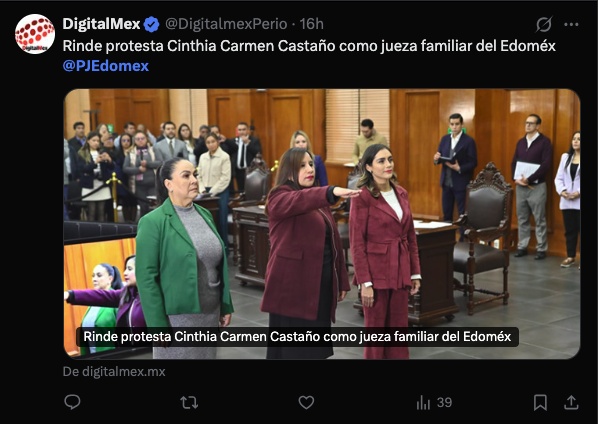Click the views count number 39
This screenshot has height=424, width=598.
tap(444, 402)
